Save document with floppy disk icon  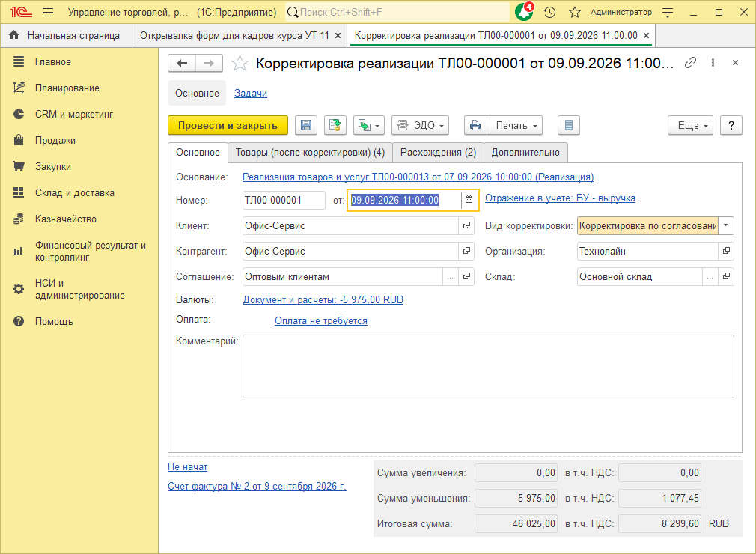pyautogui.click(x=305, y=125)
